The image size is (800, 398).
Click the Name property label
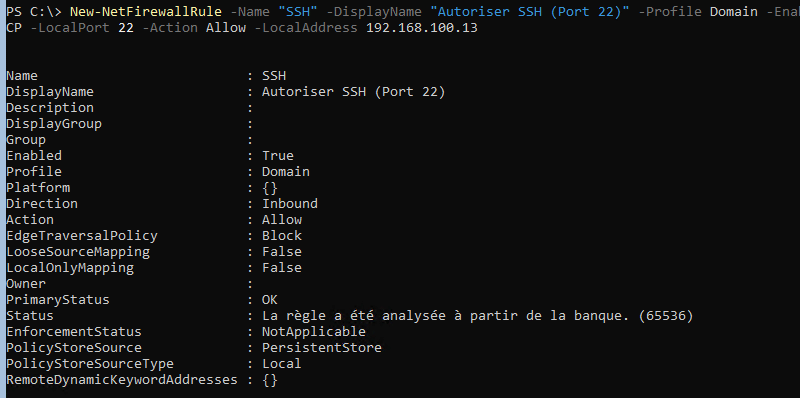tap(22, 76)
